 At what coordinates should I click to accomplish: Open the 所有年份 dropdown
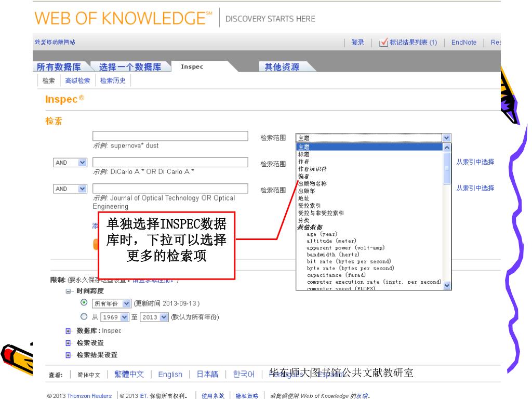pos(111,303)
